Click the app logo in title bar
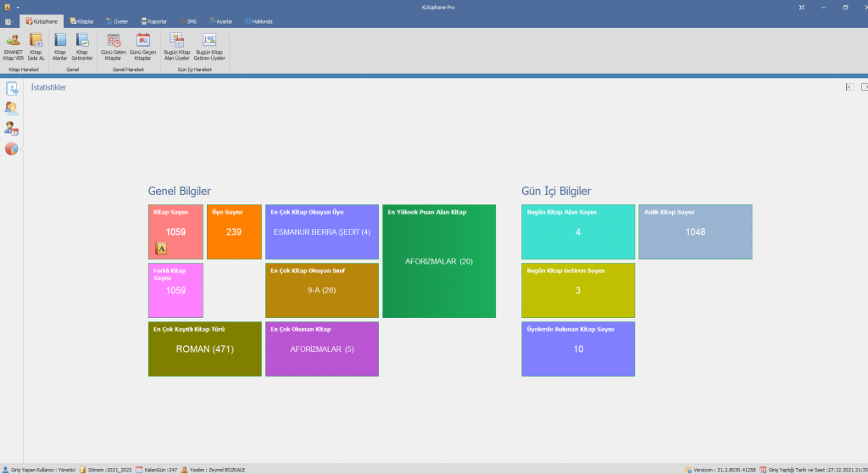The width and height of the screenshot is (868, 474). pos(7,7)
